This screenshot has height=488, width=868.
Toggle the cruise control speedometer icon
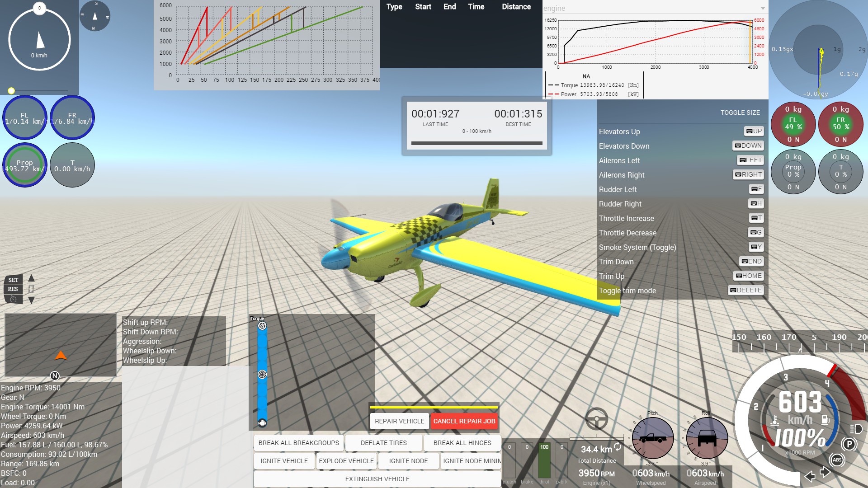[x=13, y=299]
